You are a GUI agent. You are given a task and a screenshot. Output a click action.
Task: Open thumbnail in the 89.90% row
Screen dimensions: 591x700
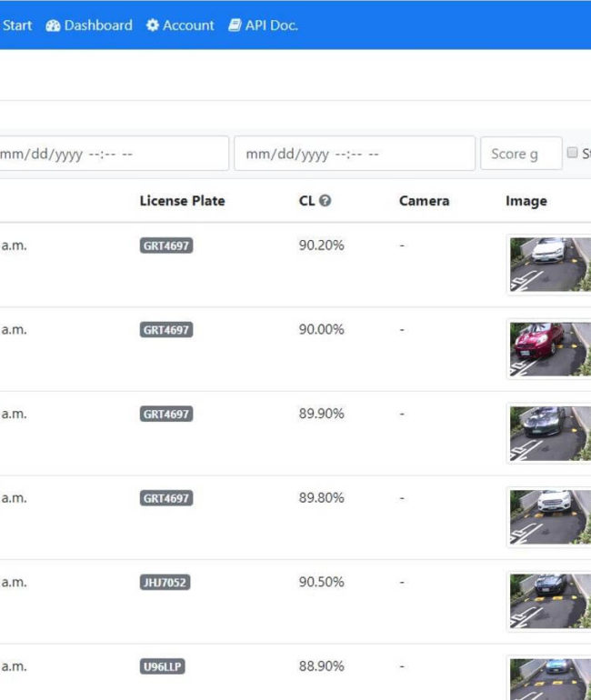(x=550, y=434)
